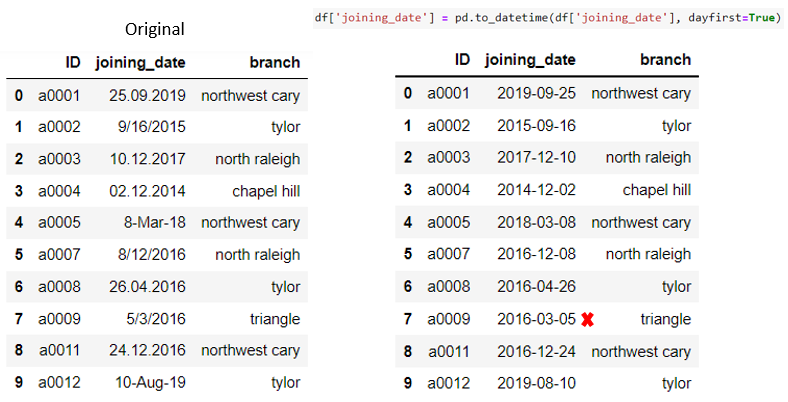Pick ID a0011 in the converted right table

click(x=449, y=351)
